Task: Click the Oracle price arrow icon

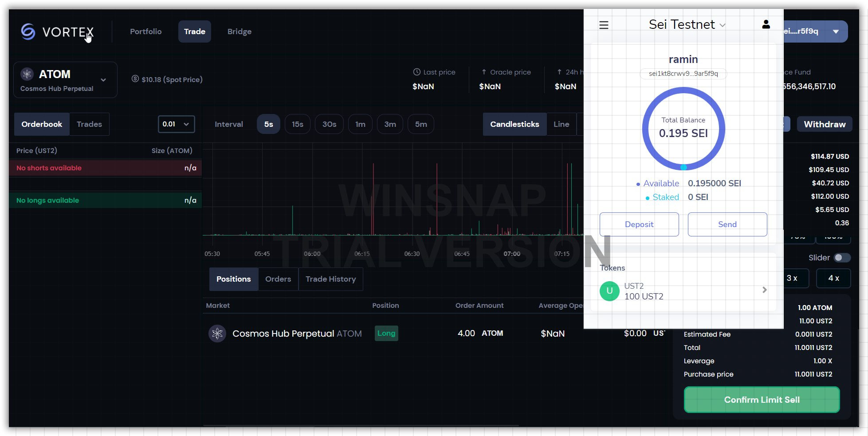Action: point(484,72)
